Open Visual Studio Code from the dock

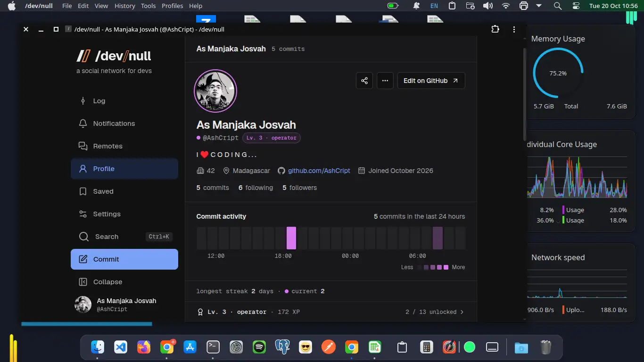(121, 347)
